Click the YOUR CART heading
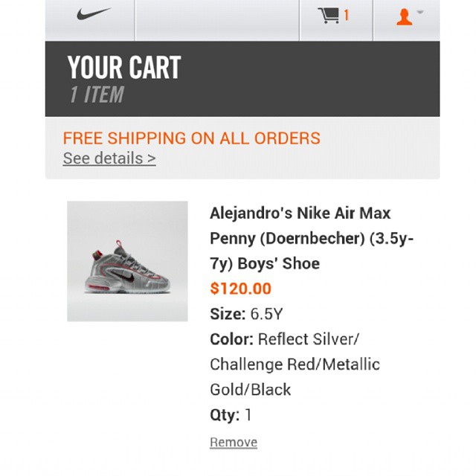This screenshot has width=476, height=476. pyautogui.click(x=124, y=68)
